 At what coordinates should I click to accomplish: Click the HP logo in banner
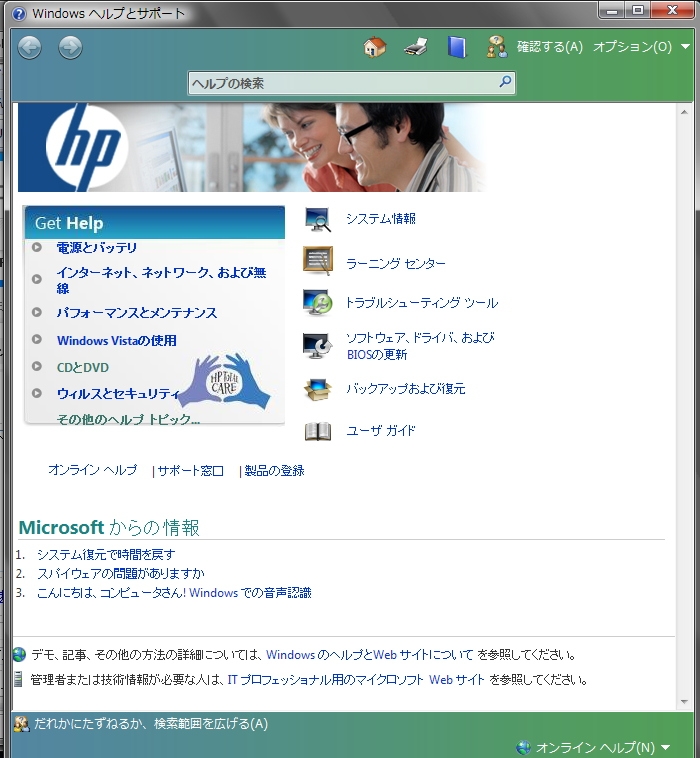pos(86,147)
